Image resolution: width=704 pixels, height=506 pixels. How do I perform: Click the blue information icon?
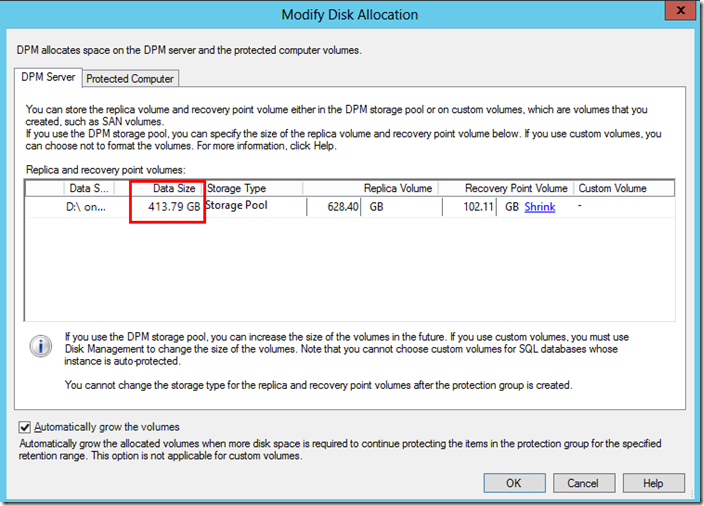tap(41, 346)
